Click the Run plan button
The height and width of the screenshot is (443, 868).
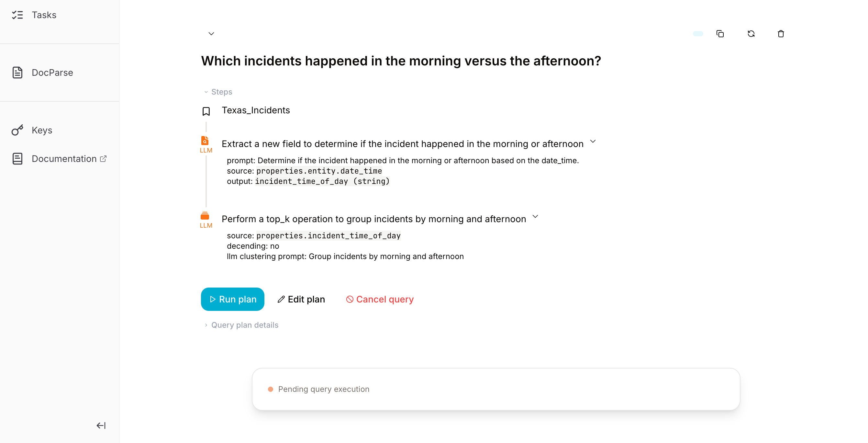click(x=232, y=299)
